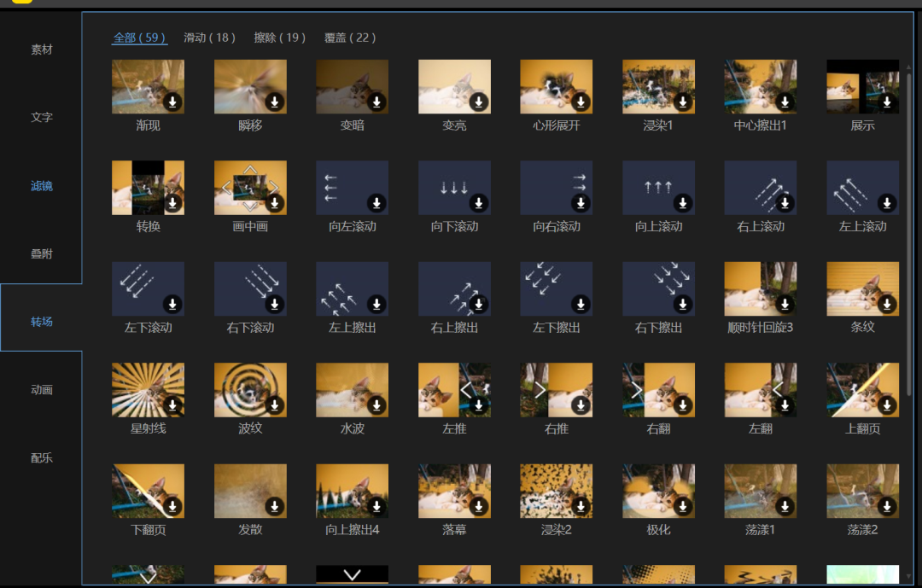Open the 配乐 sidebar section
This screenshot has height=588, width=922.
click(x=41, y=457)
